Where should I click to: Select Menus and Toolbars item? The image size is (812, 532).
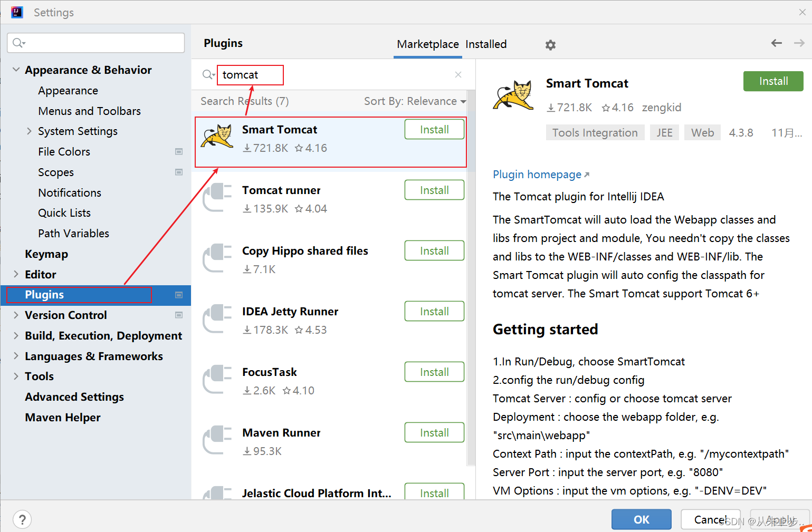coord(89,111)
